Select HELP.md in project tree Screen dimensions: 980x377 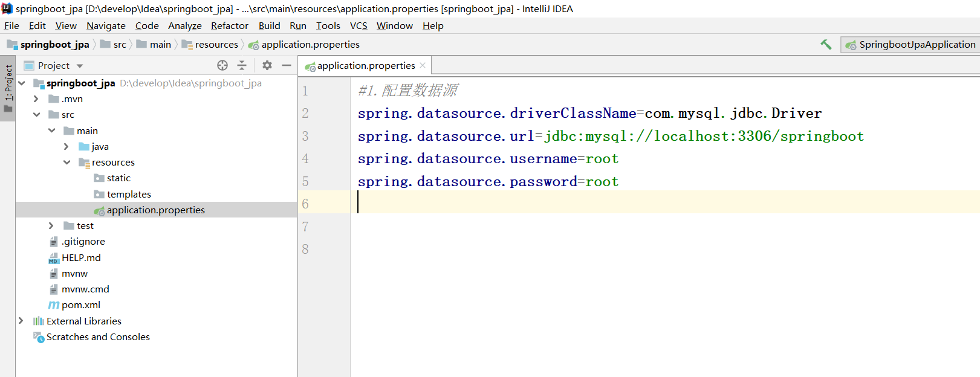[x=81, y=258]
